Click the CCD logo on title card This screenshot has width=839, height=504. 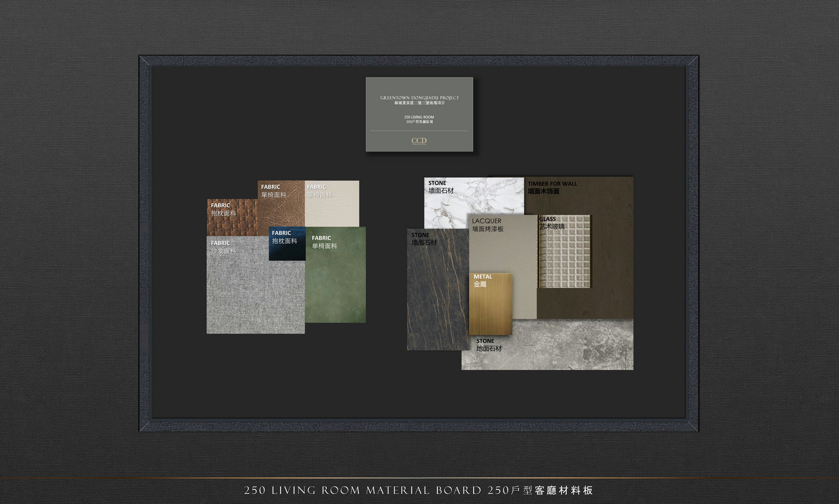[419, 141]
